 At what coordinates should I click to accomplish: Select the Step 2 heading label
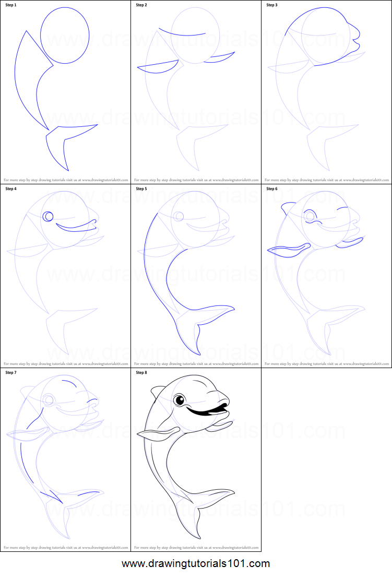point(141,5)
